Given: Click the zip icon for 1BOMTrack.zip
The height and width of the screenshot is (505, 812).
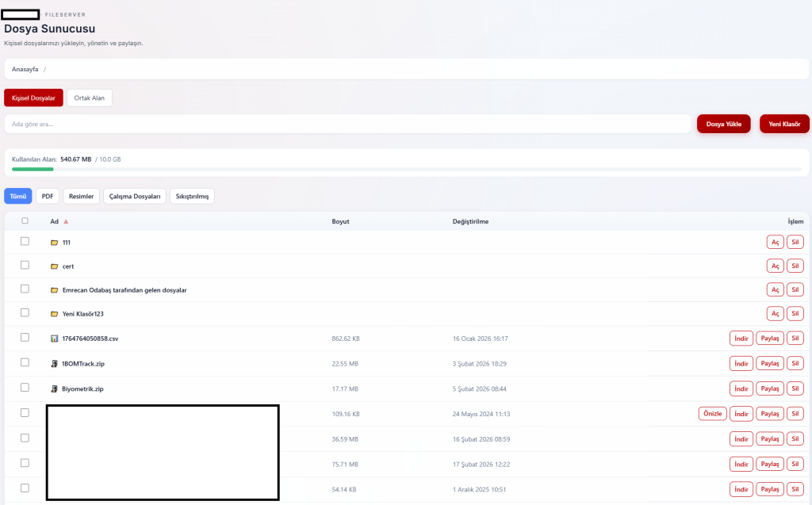Looking at the screenshot, I should pos(54,364).
